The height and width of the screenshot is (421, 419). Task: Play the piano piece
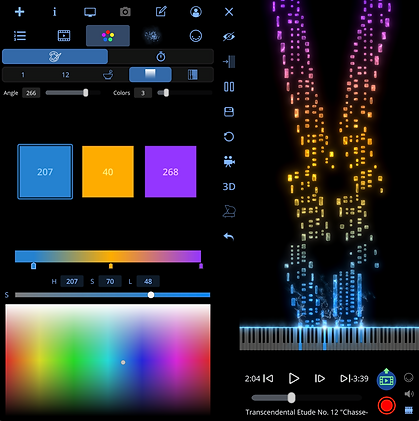(294, 378)
